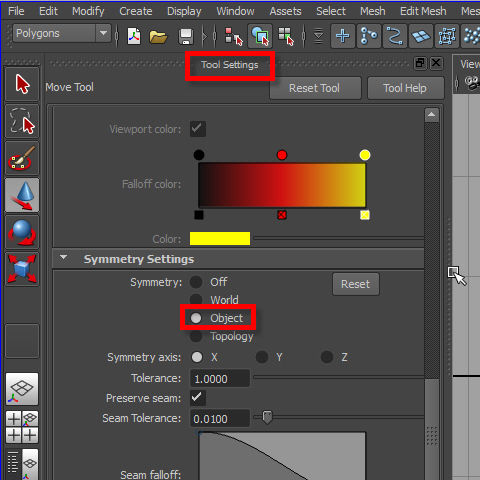480x480 pixels.
Task: Click the Seam Tolerance slider handle
Action: 267,417
